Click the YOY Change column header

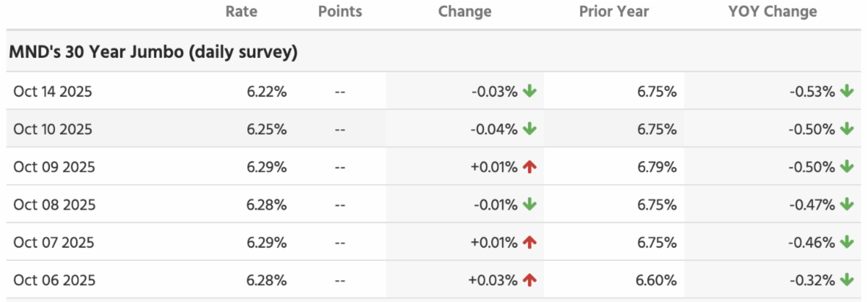pyautogui.click(x=773, y=12)
